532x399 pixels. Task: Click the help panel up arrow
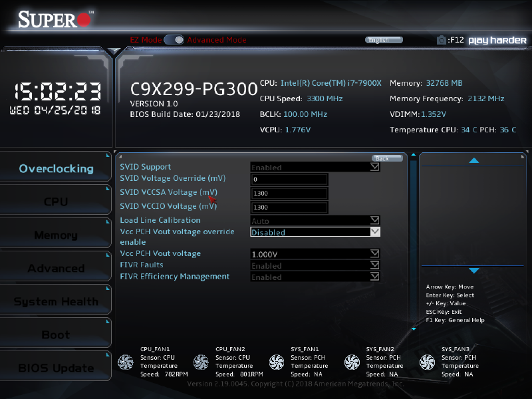tap(473, 160)
